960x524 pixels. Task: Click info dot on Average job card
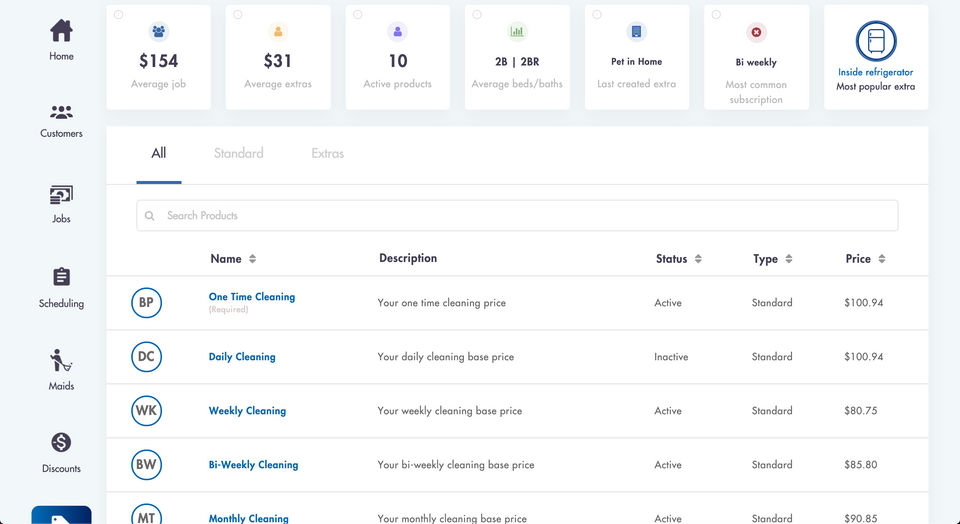(118, 15)
